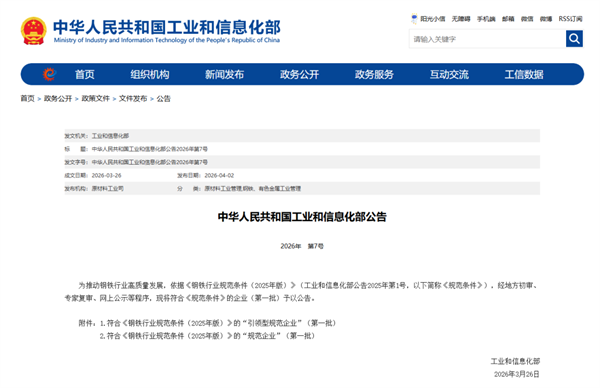Open attachment 2 规范企业 first batch
Screen dimensions: 600x388
[207, 336]
